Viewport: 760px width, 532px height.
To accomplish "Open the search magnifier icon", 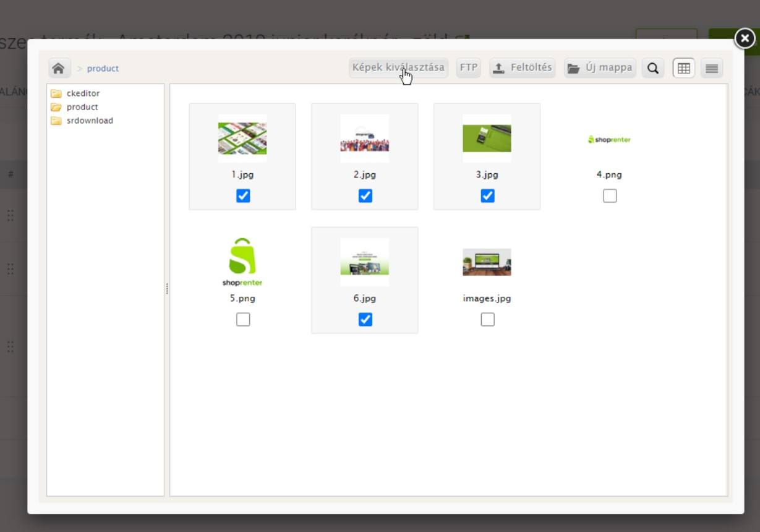I will point(653,68).
